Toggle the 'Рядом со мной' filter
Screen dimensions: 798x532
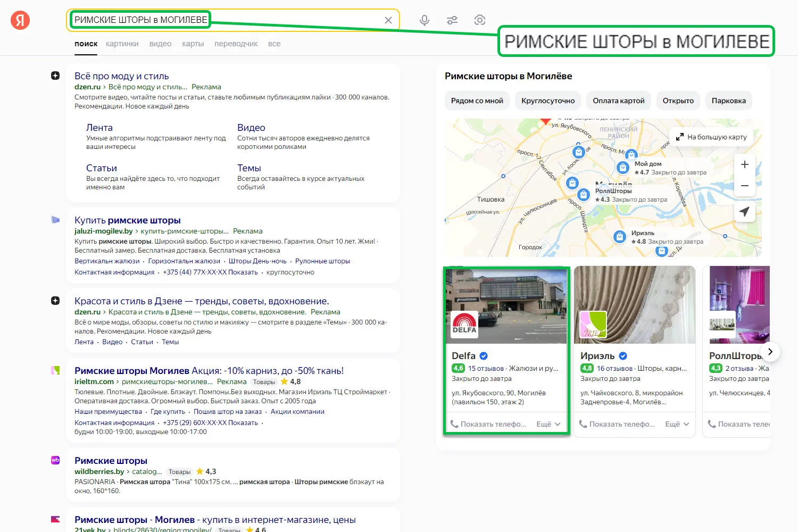[x=477, y=101]
